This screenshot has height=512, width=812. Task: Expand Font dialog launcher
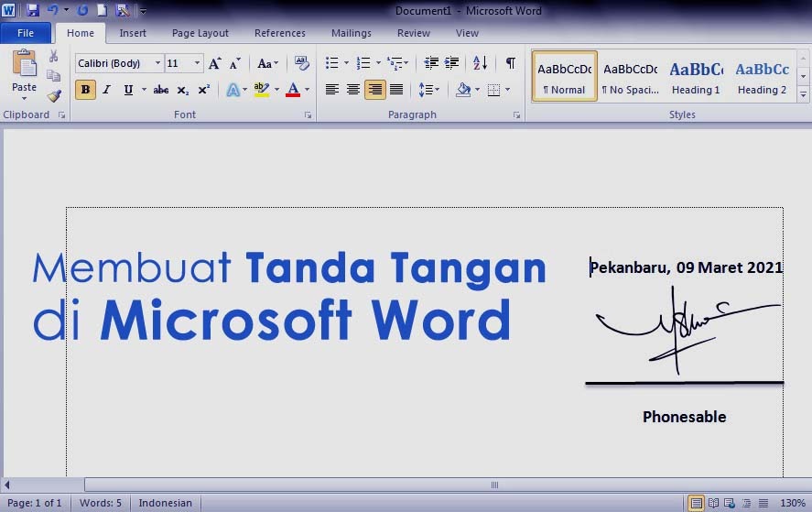[308, 115]
